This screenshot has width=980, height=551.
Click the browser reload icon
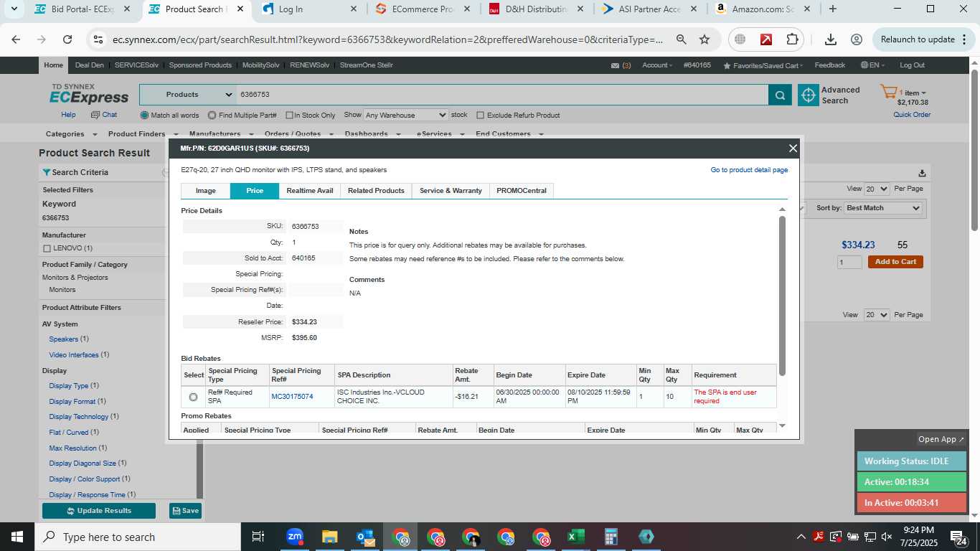coord(67,39)
